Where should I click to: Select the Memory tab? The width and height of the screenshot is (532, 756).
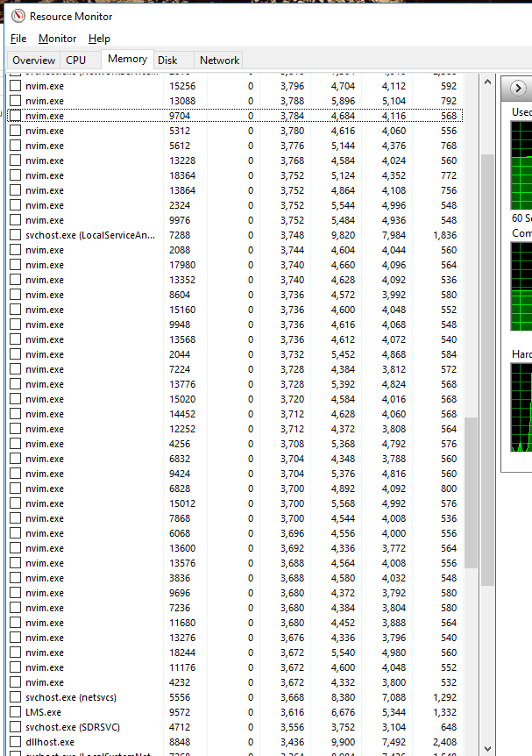click(x=127, y=59)
